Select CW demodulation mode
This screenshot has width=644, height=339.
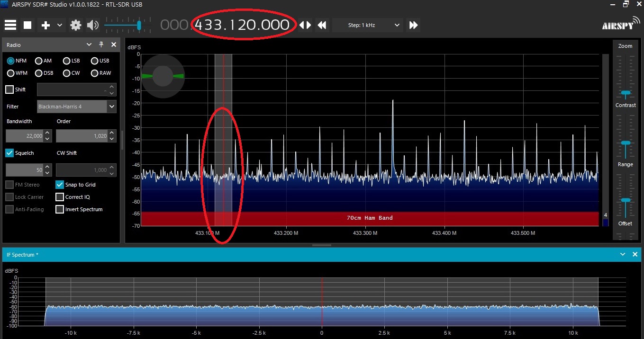point(71,73)
